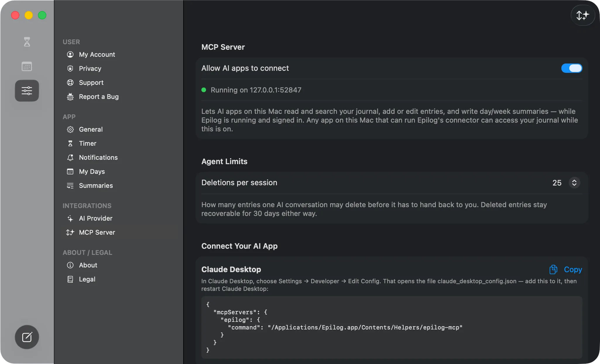600x364 pixels.
Task: Toggle Allow AI apps to connect switch
Action: coord(572,68)
